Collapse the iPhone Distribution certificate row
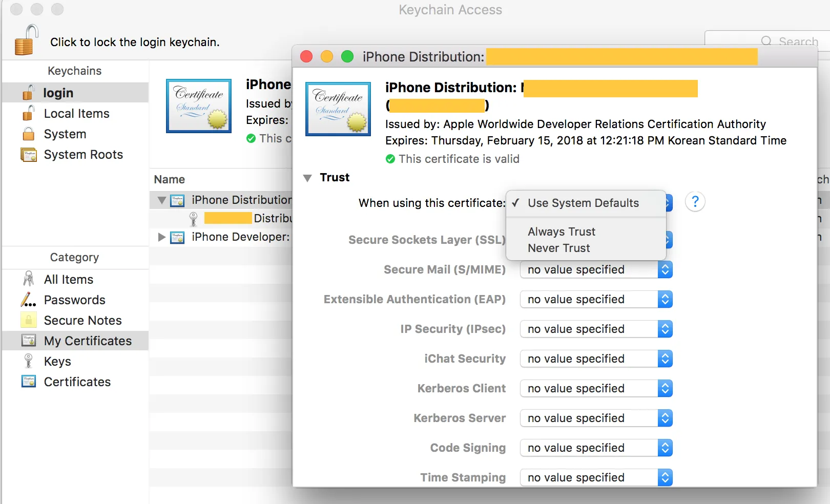This screenshot has height=504, width=830. click(x=162, y=200)
